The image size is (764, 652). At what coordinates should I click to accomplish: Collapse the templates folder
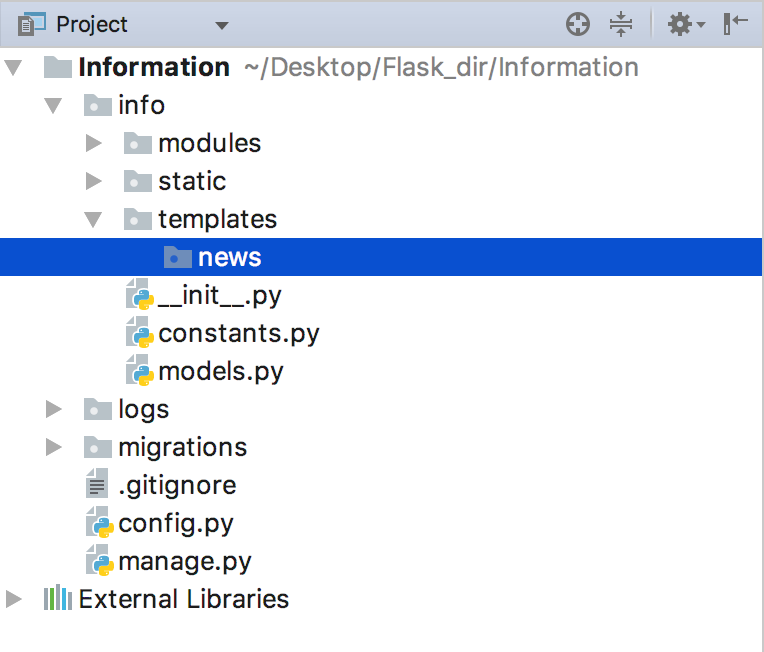tap(94, 220)
